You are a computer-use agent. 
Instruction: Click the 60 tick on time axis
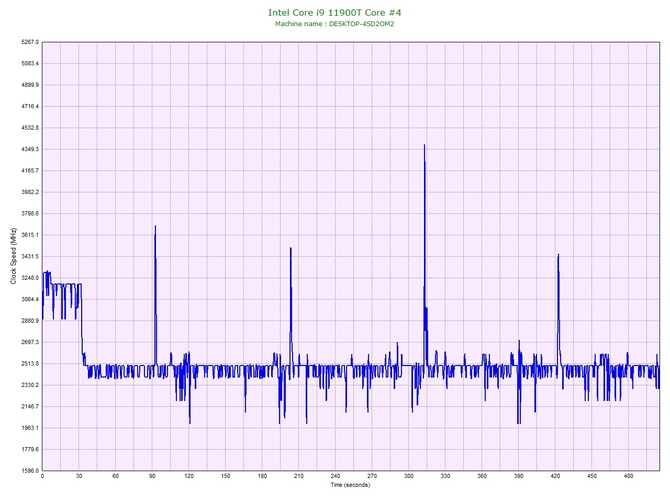tap(115, 476)
